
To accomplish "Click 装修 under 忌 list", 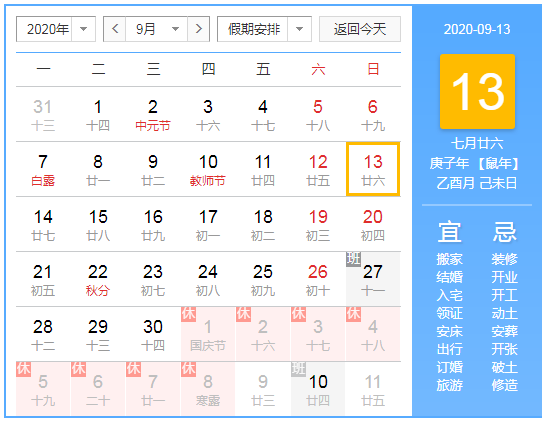I will (x=504, y=259).
